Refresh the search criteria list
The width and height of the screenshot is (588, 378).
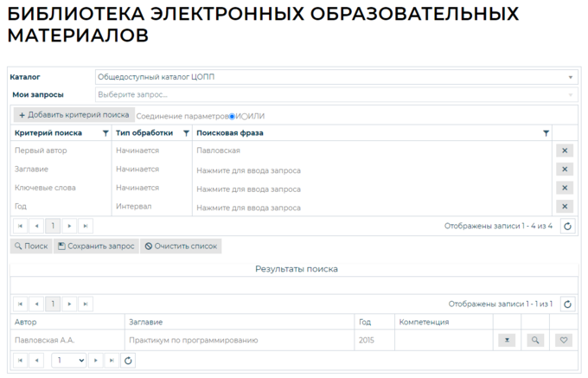567,227
